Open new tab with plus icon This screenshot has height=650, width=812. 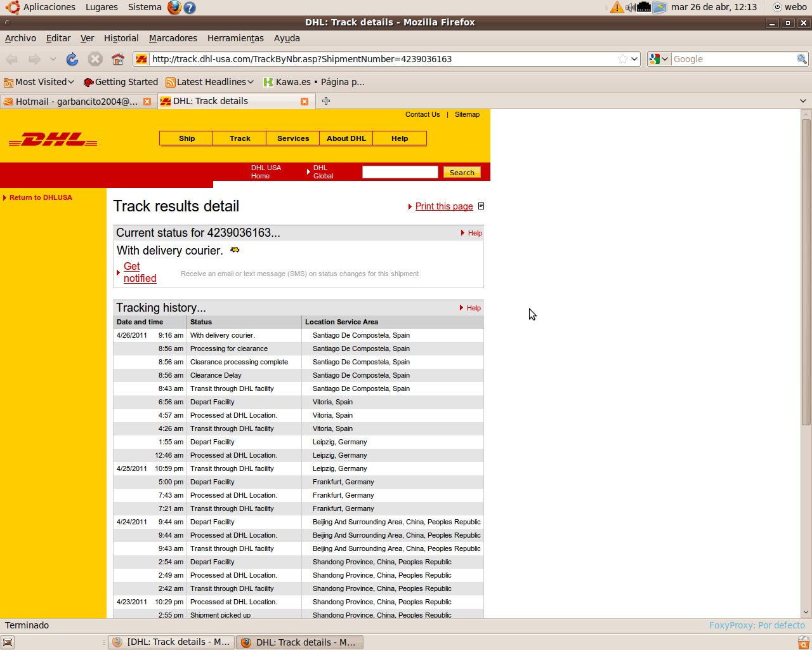pos(326,101)
